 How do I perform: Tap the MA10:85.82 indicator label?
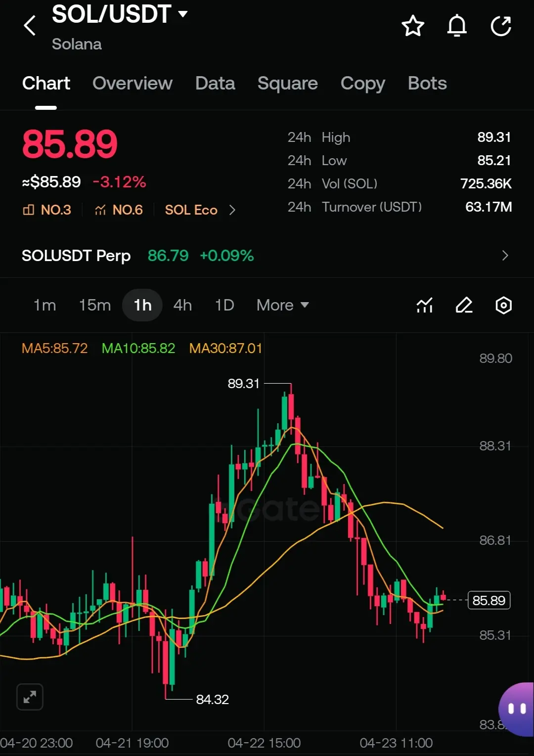point(138,348)
